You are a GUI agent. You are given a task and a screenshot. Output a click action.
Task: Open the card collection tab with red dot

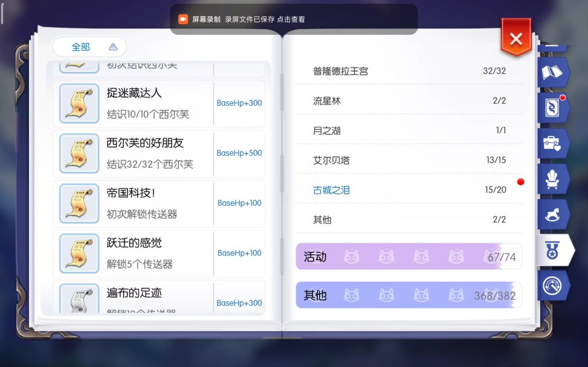(x=552, y=108)
